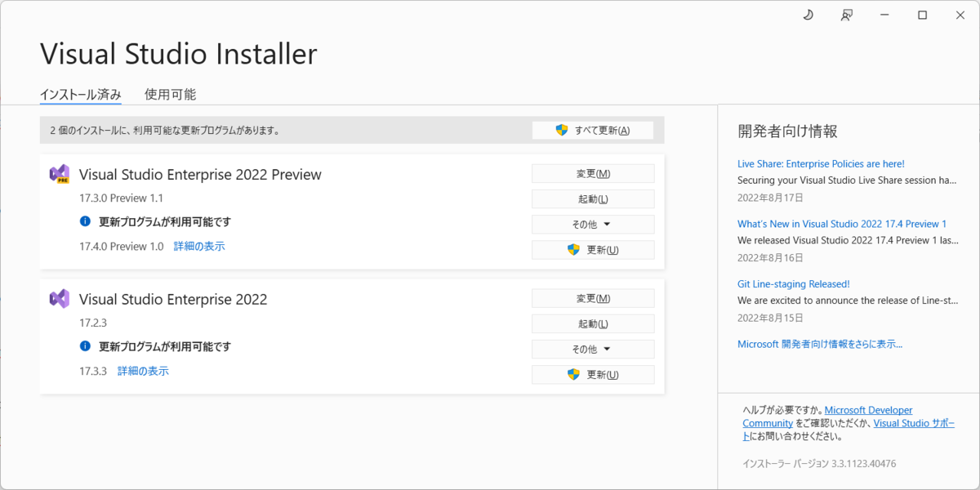Click the 17.2.3 Visual Studio Enterprise logo
Image resolution: width=980 pixels, height=490 pixels.
59,298
